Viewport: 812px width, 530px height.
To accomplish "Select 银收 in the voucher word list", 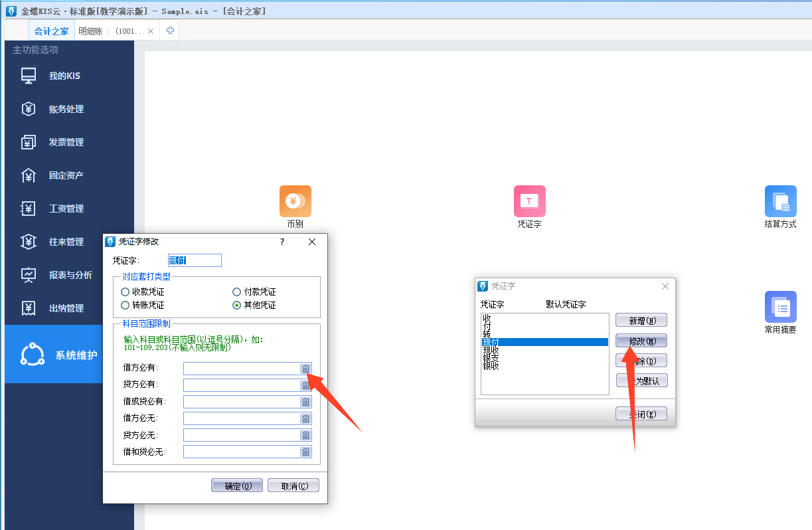I will coord(491,366).
